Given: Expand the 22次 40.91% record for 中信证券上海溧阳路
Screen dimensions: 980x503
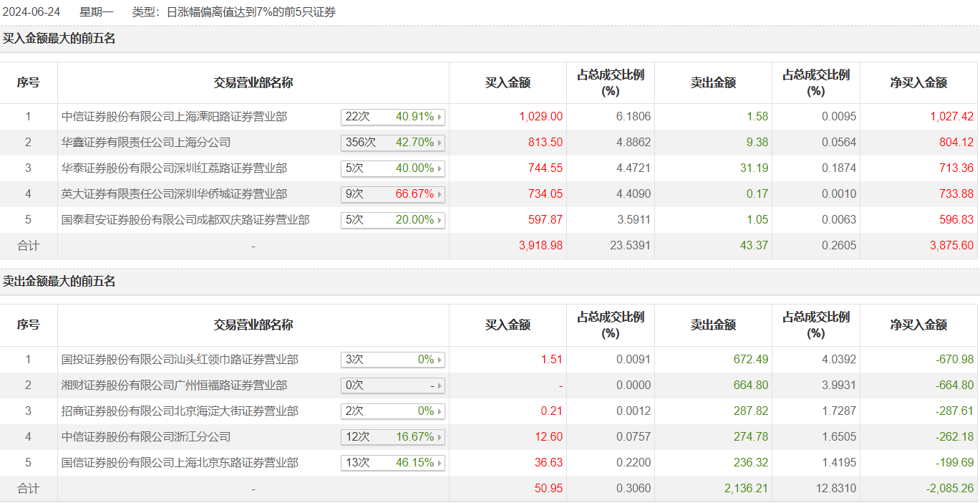Looking at the screenshot, I should point(393,117).
